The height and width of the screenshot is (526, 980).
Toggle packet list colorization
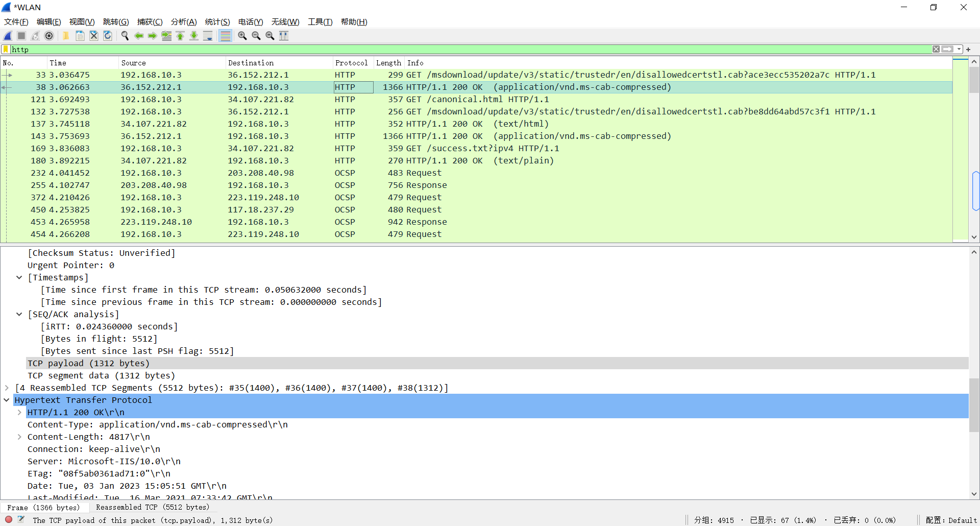[x=225, y=36]
